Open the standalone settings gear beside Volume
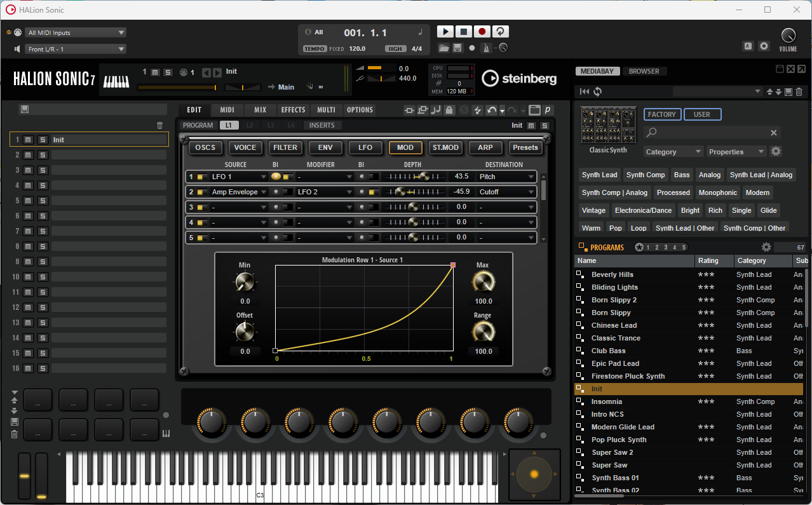This screenshot has width=812, height=505. tap(764, 46)
